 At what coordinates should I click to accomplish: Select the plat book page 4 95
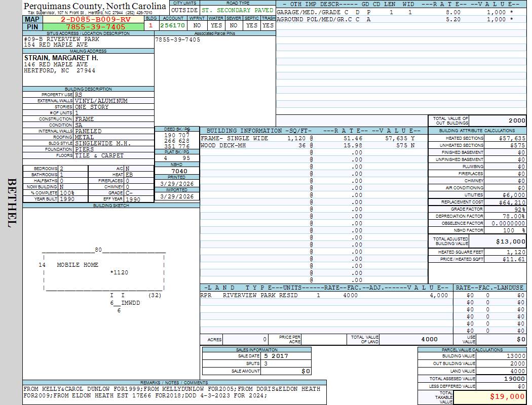coord(177,158)
